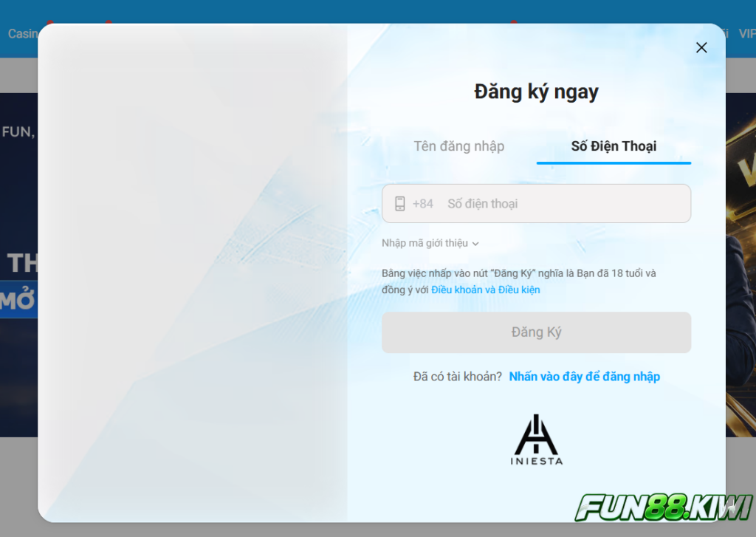Click the +84 country code prefix

(423, 204)
